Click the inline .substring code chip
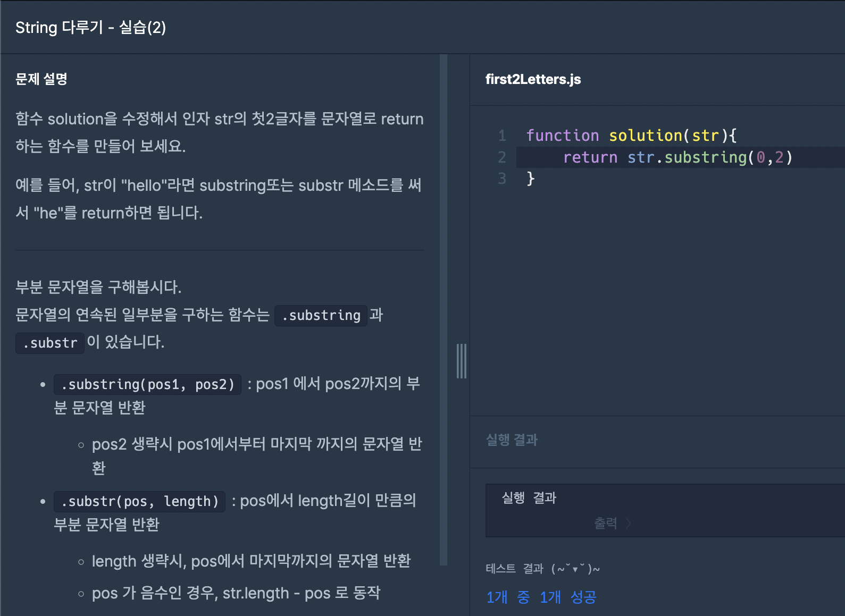Viewport: 845px width, 616px height. click(x=321, y=315)
